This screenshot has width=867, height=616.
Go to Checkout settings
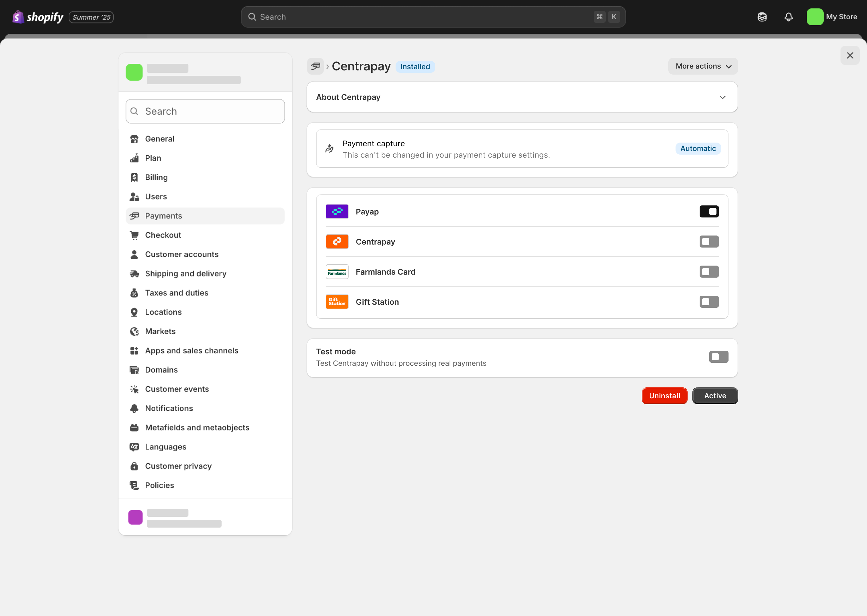(x=163, y=235)
